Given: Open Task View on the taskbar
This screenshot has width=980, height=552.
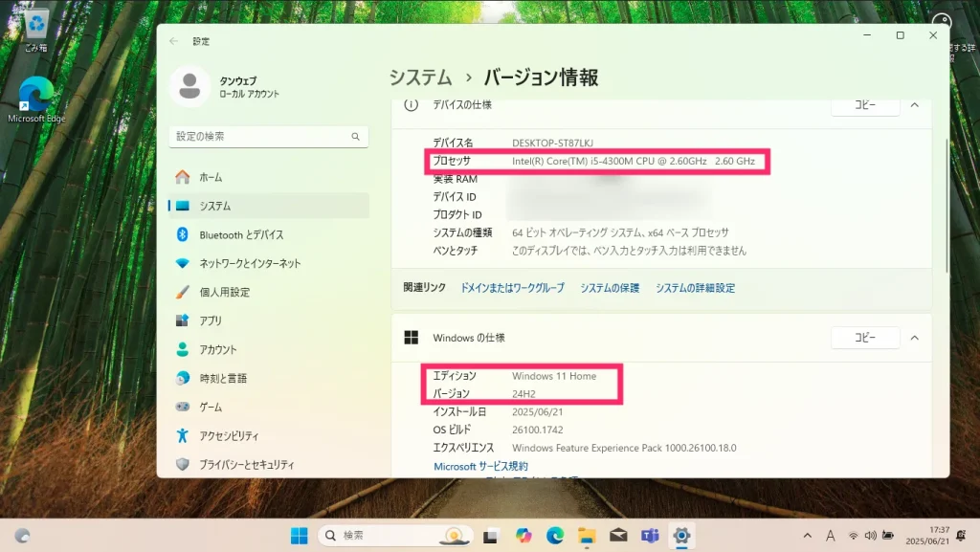Looking at the screenshot, I should point(491,536).
